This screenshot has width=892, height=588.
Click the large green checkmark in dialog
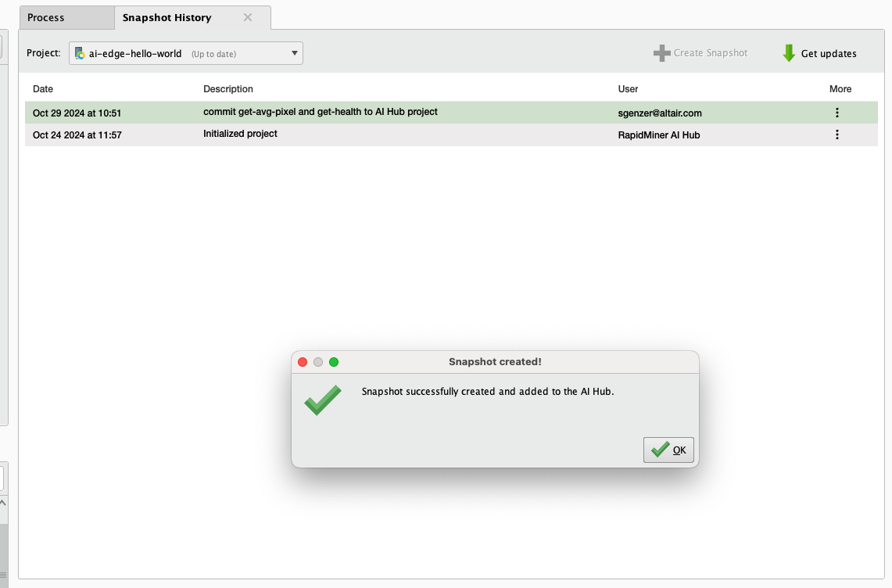point(323,400)
